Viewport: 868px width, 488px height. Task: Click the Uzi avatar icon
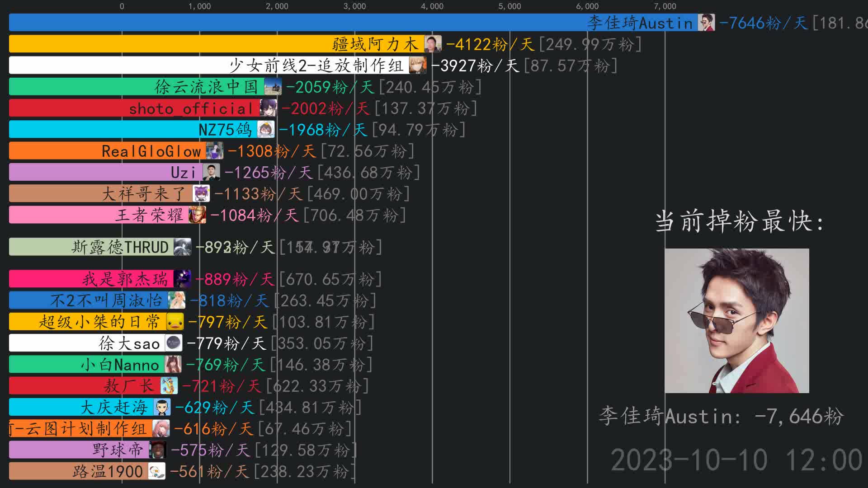[x=212, y=172]
